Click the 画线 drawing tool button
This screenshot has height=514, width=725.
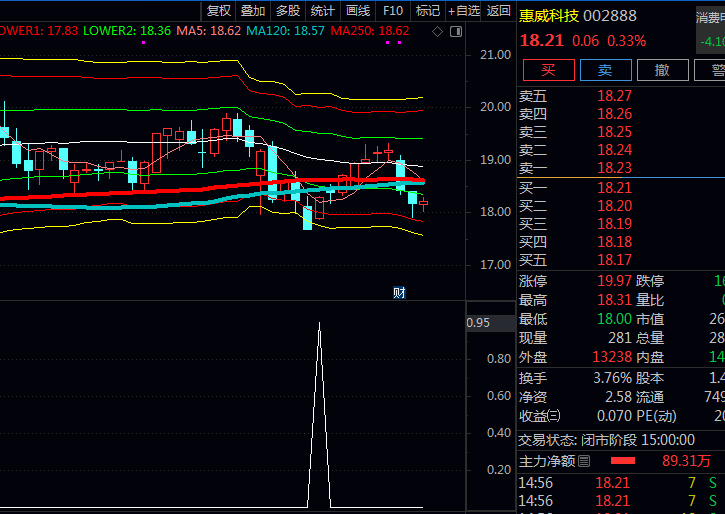pyautogui.click(x=357, y=11)
